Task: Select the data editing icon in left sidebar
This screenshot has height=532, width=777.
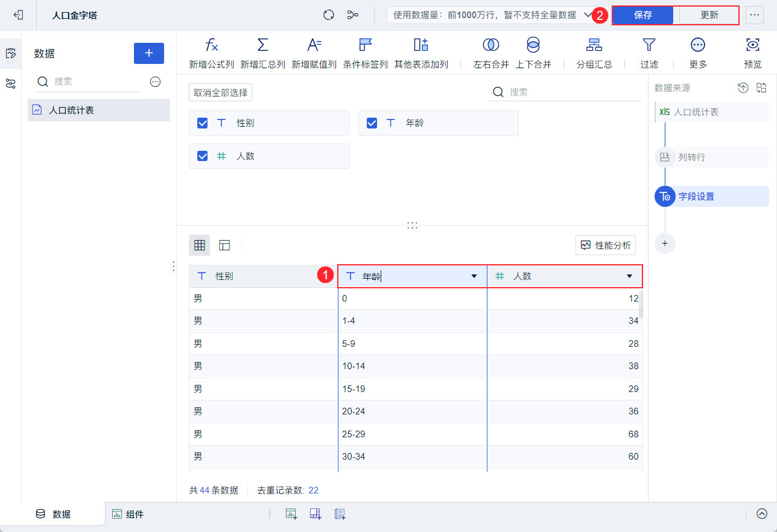Action: tap(10, 54)
